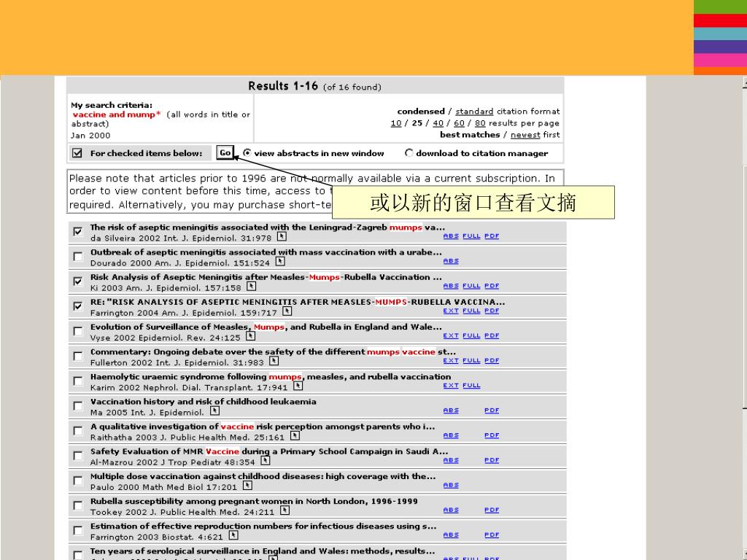The width and height of the screenshot is (747, 560).
Task: Open FULL text for Vyse 2002 article
Action: pyautogui.click(x=471, y=335)
